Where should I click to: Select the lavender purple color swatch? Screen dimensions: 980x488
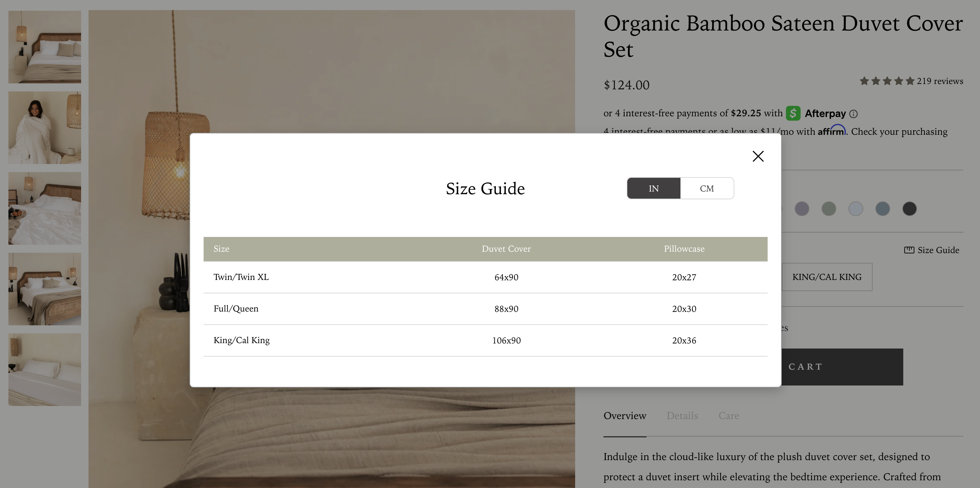(802, 209)
